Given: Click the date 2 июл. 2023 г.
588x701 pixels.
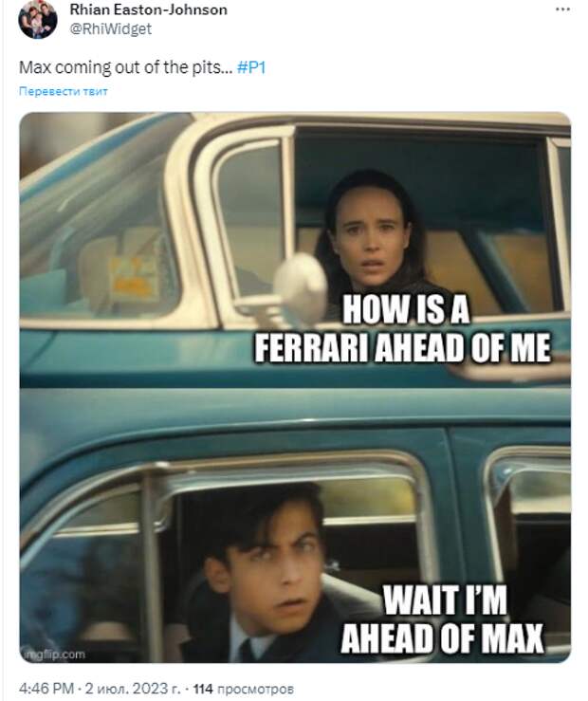Looking at the screenshot, I should [x=132, y=688].
